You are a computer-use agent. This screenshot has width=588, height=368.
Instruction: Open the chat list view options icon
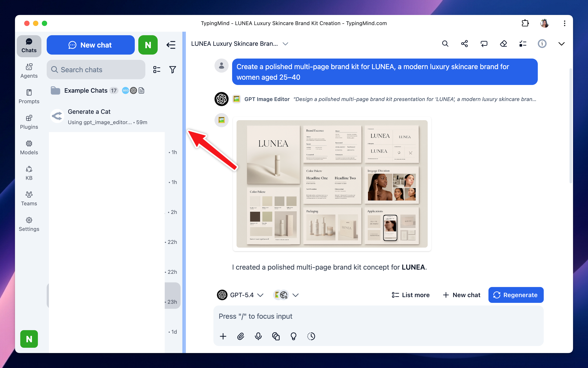pos(157,70)
